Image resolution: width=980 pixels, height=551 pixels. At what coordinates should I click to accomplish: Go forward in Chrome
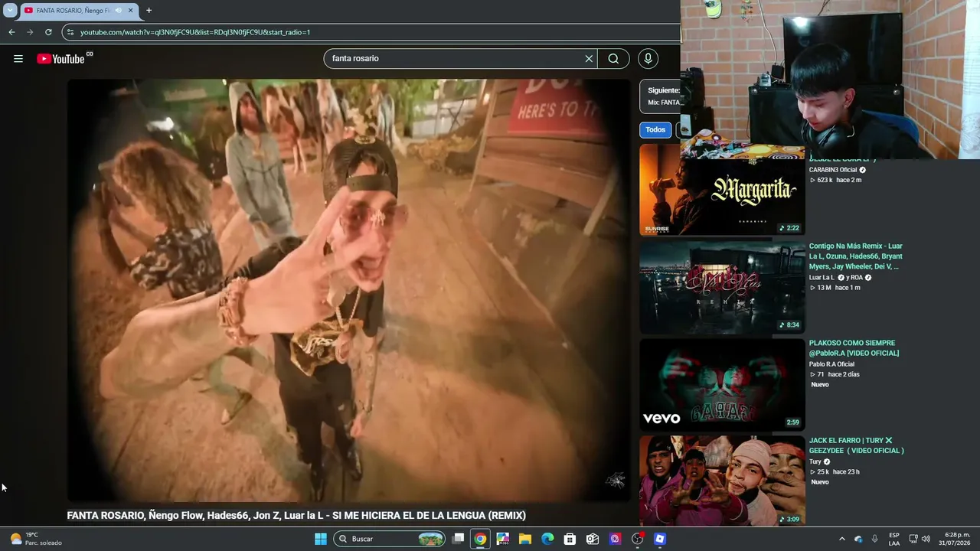[x=30, y=32]
